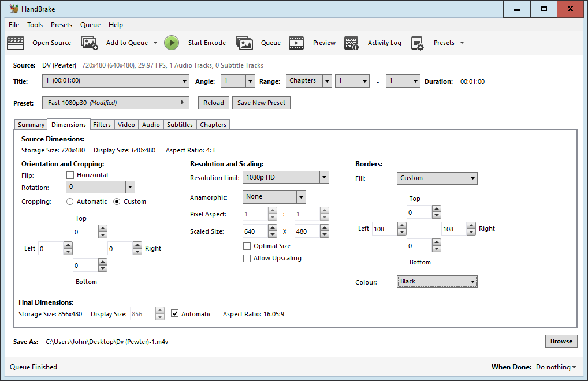Open the File menu
Image resolution: width=588 pixels, height=381 pixels.
point(14,25)
